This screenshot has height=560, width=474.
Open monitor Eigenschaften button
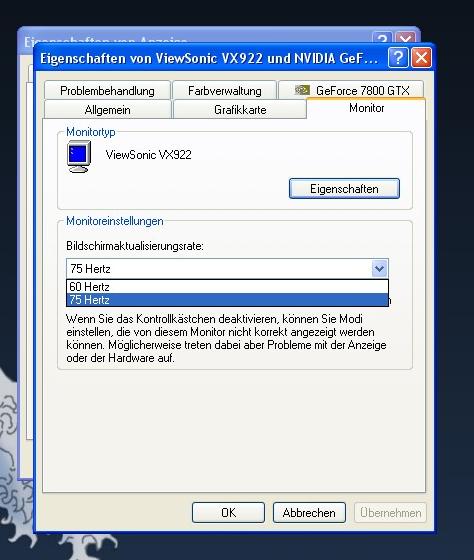[x=344, y=189]
